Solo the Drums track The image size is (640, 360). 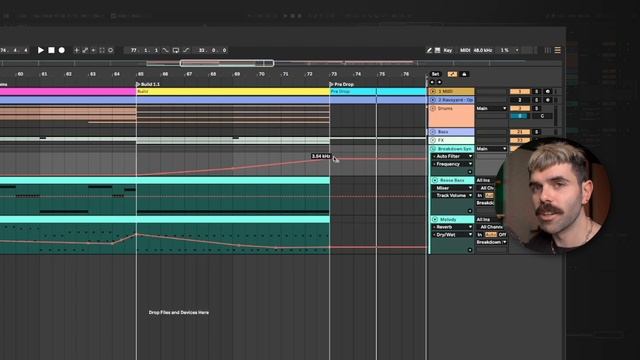(537, 108)
